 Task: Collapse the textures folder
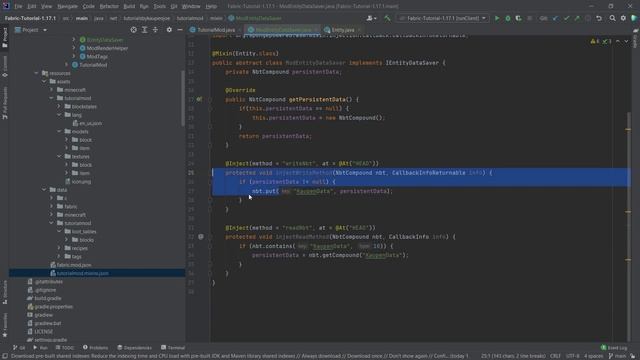[59, 157]
